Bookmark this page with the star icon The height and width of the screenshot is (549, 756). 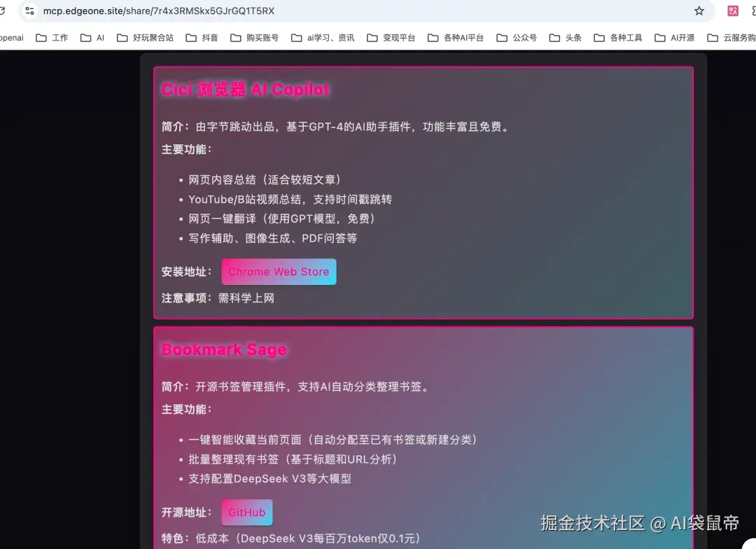click(699, 11)
